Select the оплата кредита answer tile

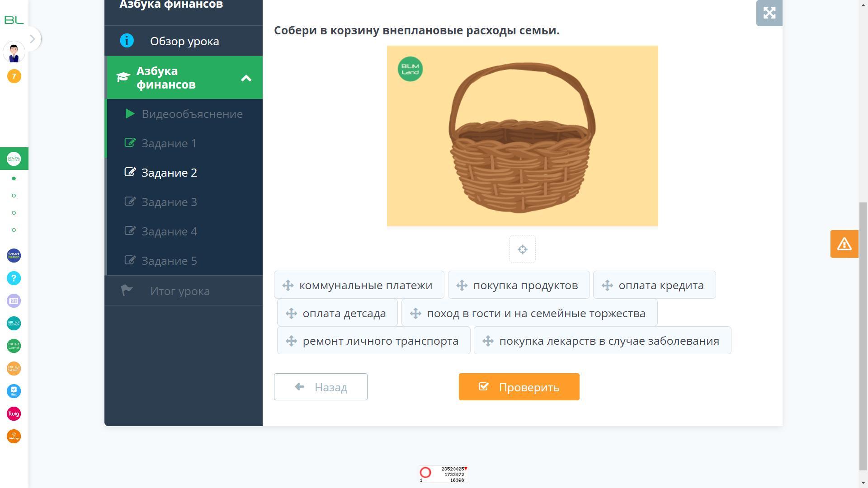click(654, 285)
